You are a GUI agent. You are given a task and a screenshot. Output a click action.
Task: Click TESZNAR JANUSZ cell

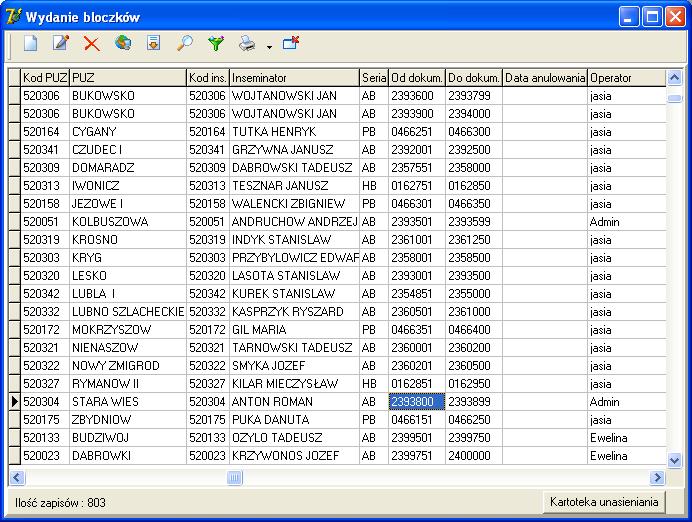click(294, 185)
